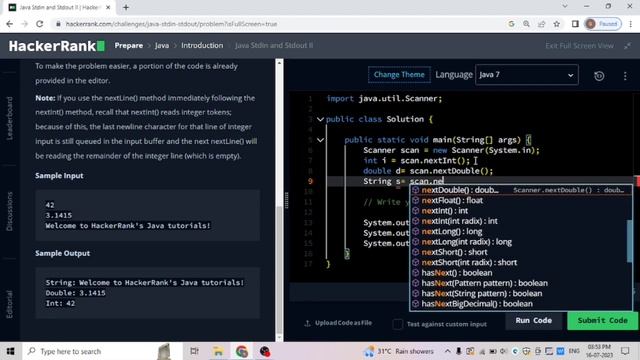The width and height of the screenshot is (640, 360).
Task: Open the Java 7 language dropdown
Action: [527, 75]
